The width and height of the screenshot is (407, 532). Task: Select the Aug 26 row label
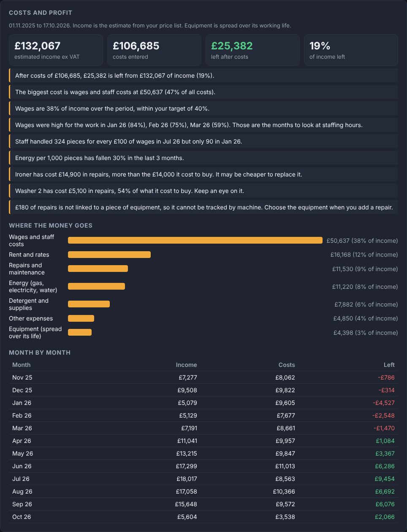tap(22, 491)
